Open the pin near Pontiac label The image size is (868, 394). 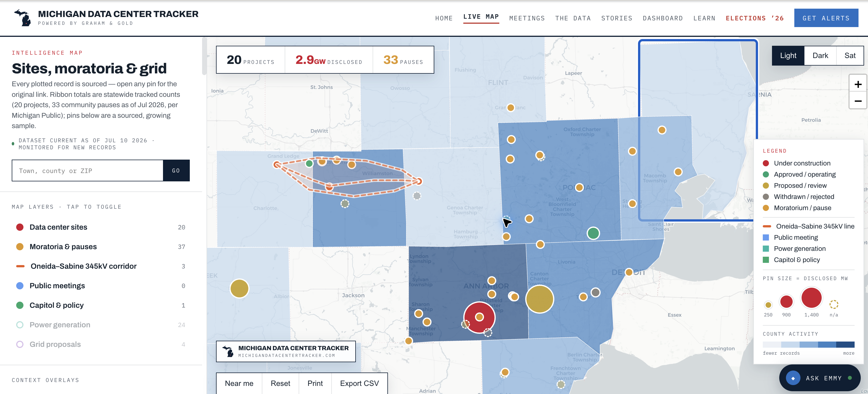click(579, 188)
